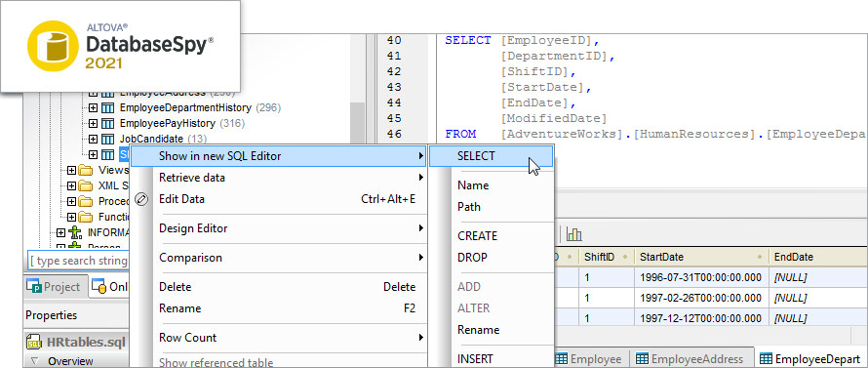The image size is (868, 368).
Task: Click the EmployeePayHistory table icon
Action: click(x=108, y=123)
